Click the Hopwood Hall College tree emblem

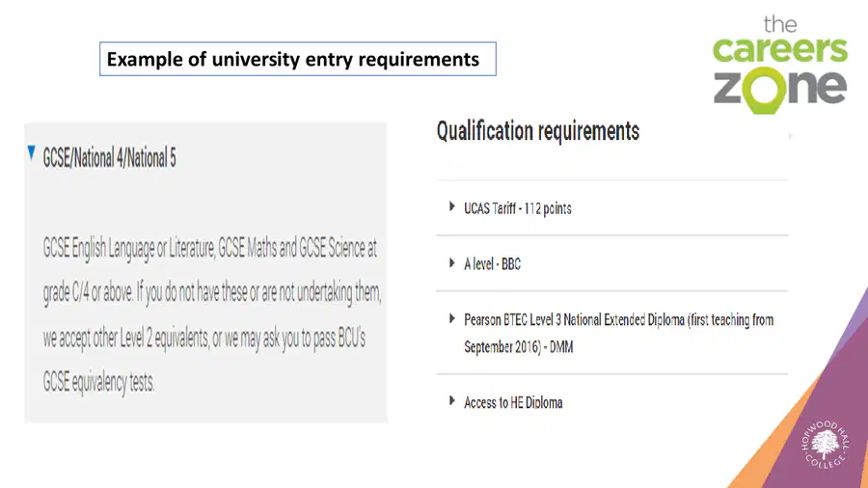(826, 444)
